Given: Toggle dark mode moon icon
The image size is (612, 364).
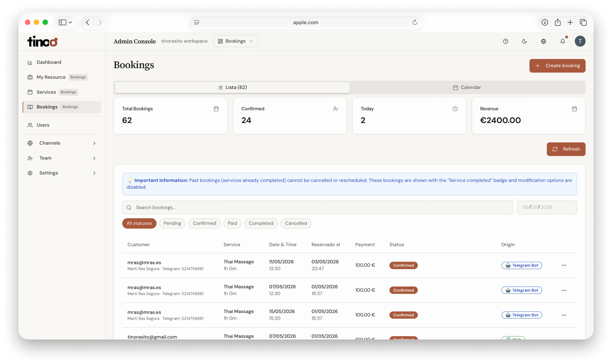Looking at the screenshot, I should tap(524, 41).
